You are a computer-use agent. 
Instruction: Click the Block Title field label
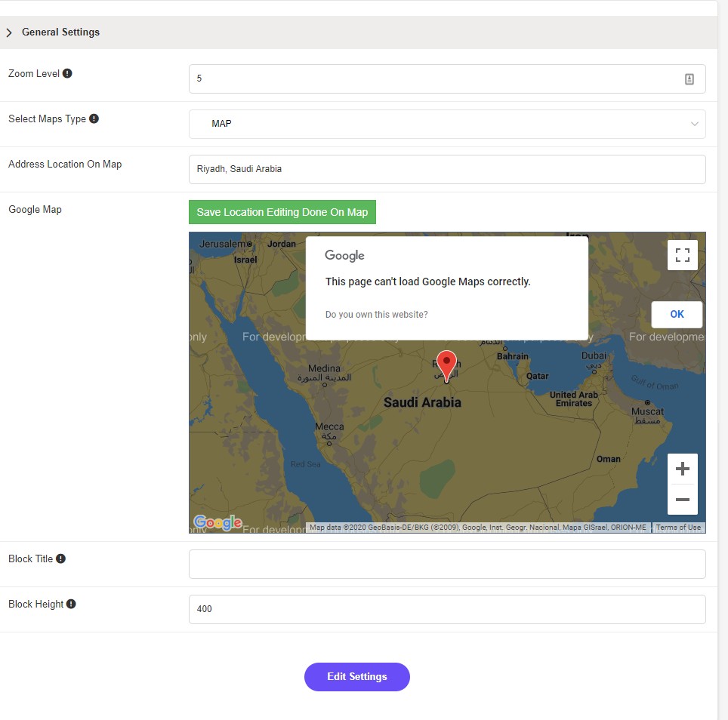pos(31,558)
